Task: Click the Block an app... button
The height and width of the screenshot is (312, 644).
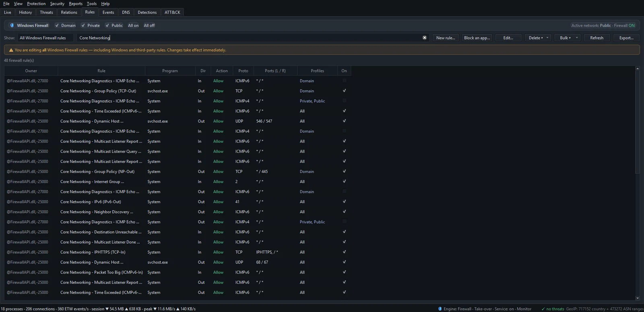Action: tap(477, 38)
